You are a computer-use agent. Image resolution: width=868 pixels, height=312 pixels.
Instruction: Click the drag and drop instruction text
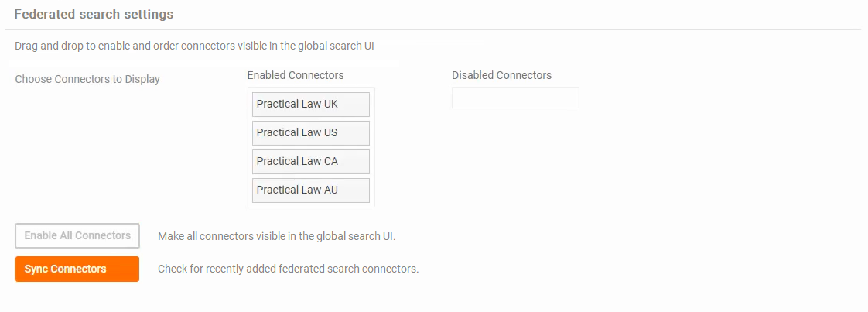pyautogui.click(x=200, y=46)
